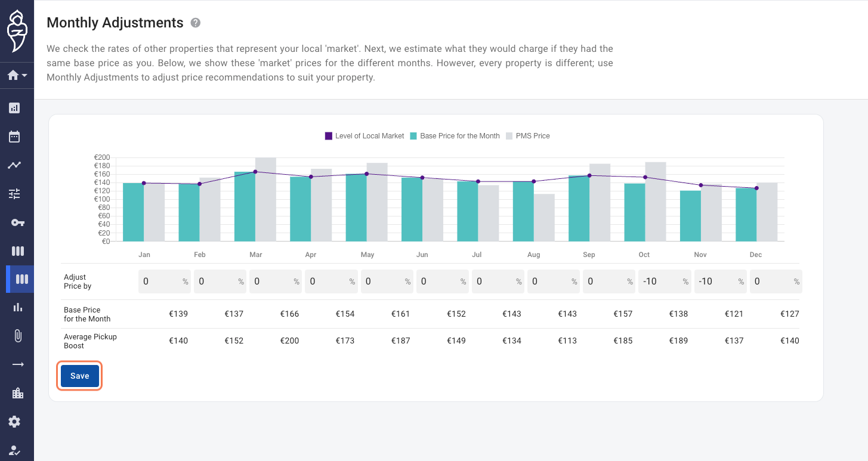The height and width of the screenshot is (461, 868).
Task: Click the help question mark beside Monthly Adjustments
Action: point(196,23)
